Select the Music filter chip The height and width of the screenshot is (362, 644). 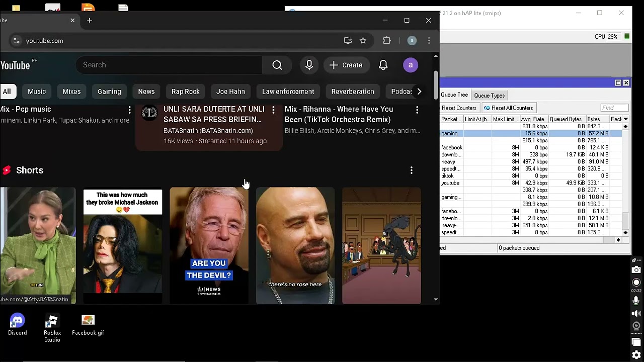(37, 92)
